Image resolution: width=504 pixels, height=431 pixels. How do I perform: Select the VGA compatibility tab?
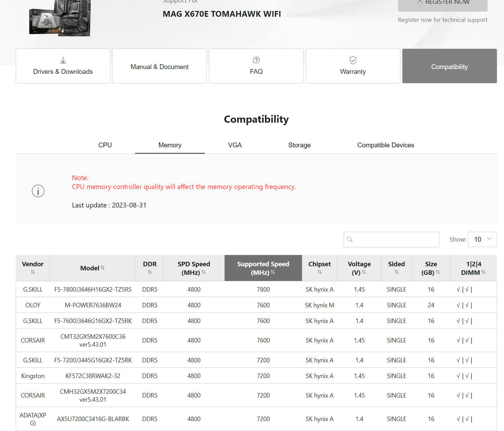[235, 145]
